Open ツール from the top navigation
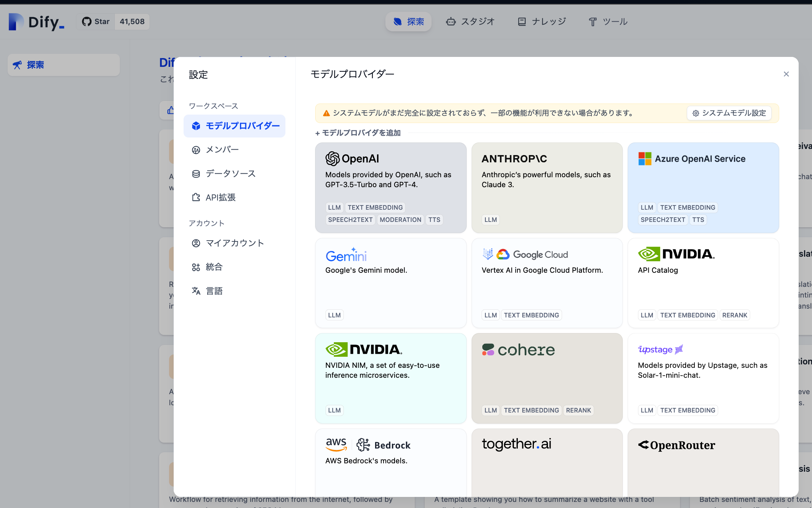Viewport: 812px width, 508px height. tap(607, 21)
